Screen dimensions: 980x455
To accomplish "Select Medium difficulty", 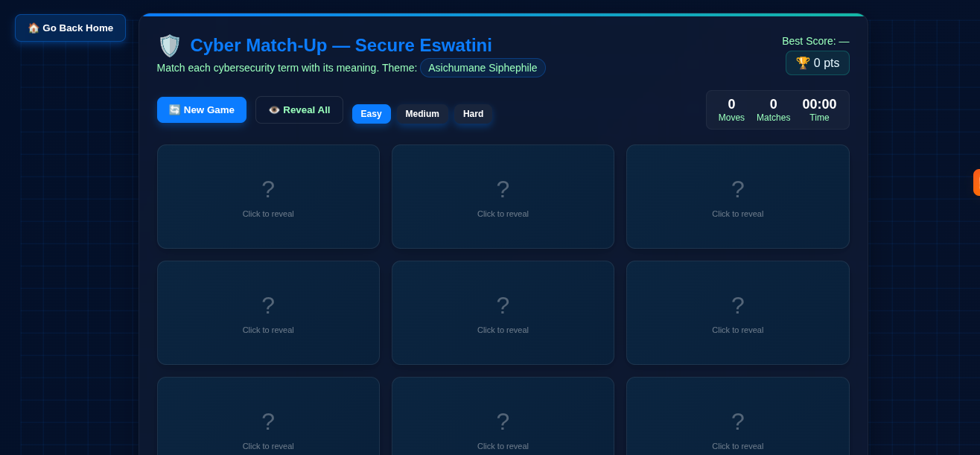I will (x=422, y=114).
